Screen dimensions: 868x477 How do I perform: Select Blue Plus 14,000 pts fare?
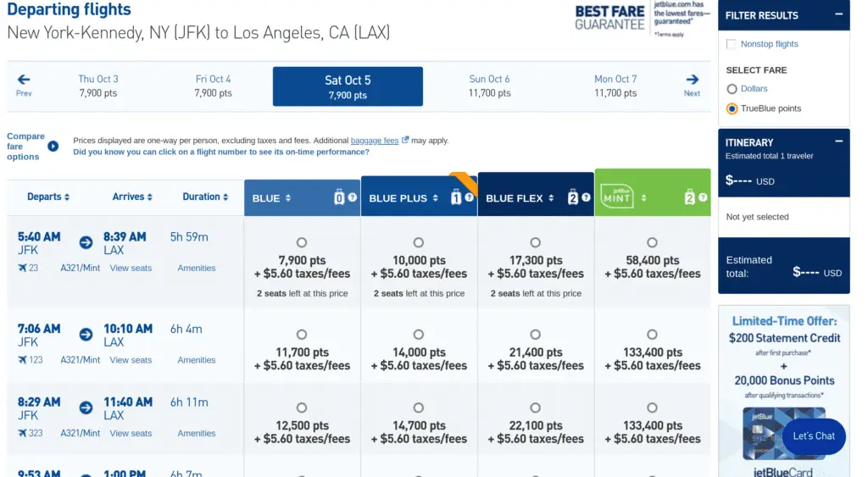[419, 334]
